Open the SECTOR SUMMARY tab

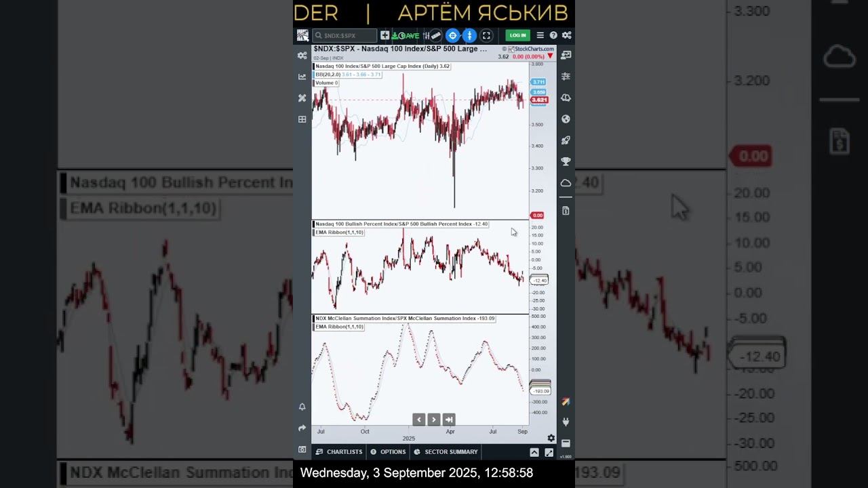(x=446, y=452)
